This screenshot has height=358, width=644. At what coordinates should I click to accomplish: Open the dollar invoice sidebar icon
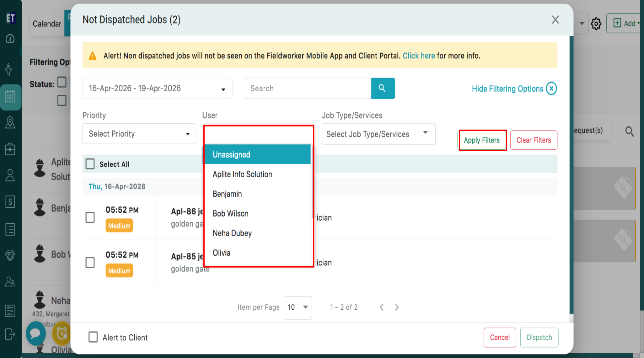[x=10, y=202]
